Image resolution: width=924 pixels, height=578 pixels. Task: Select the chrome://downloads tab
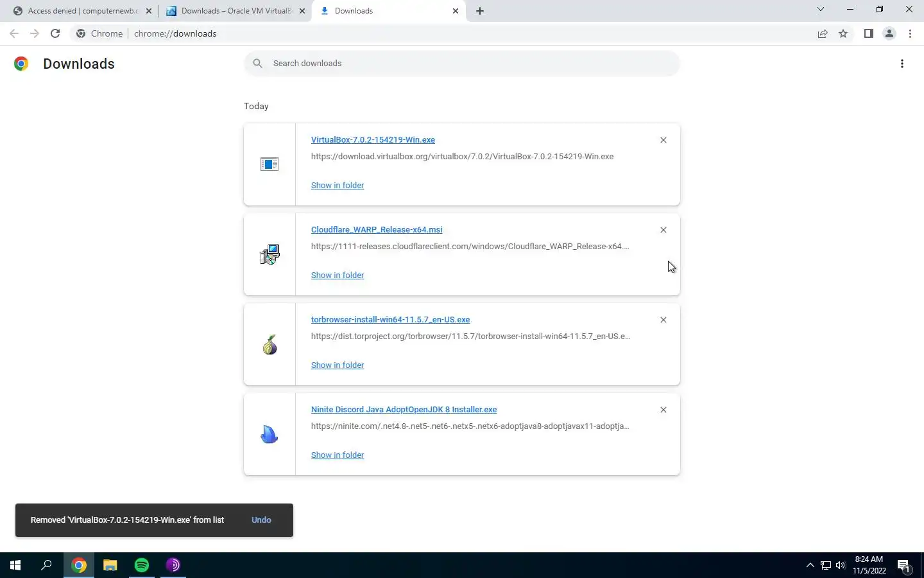pyautogui.click(x=389, y=11)
